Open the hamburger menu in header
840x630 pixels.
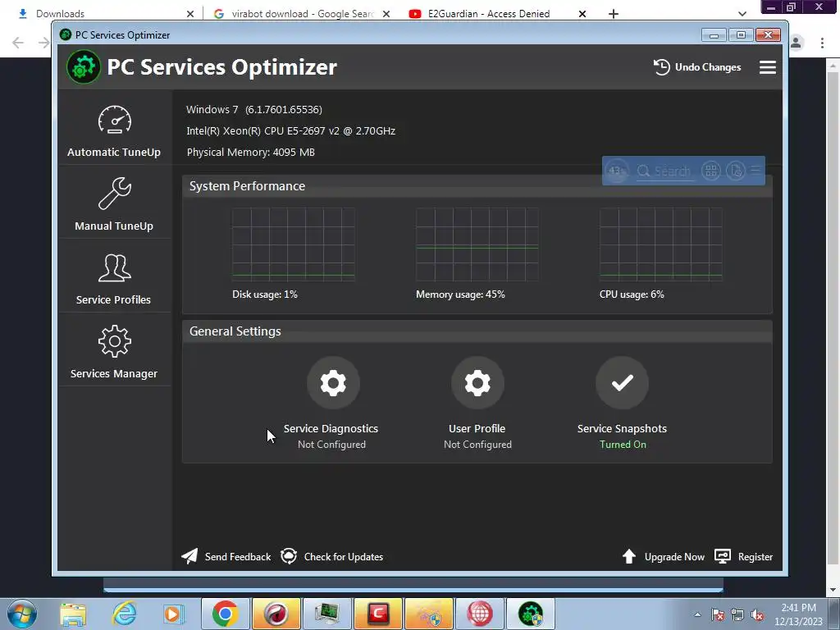tap(768, 67)
